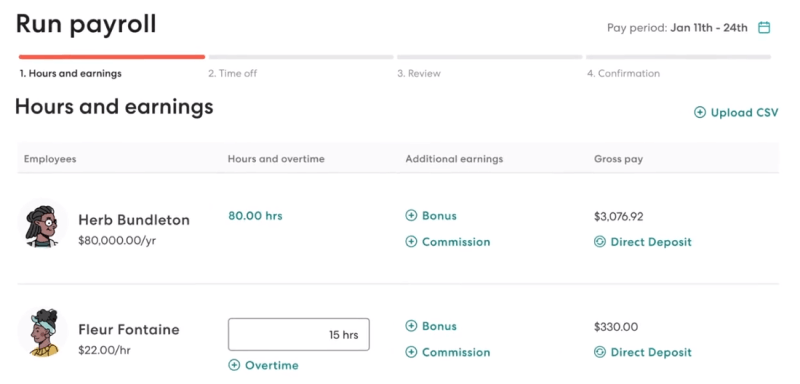Go to the Confirmation step
The height and width of the screenshot is (384, 800).
click(623, 73)
